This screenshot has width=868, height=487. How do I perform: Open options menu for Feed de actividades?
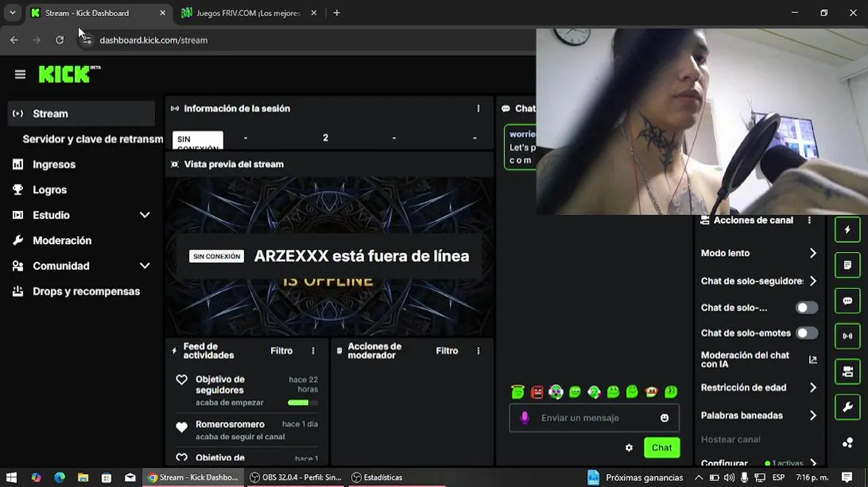pos(313,351)
